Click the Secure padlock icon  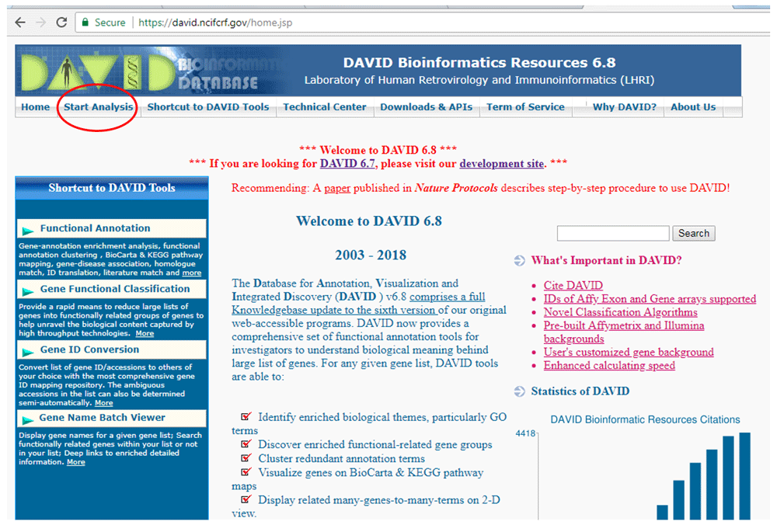click(x=85, y=23)
